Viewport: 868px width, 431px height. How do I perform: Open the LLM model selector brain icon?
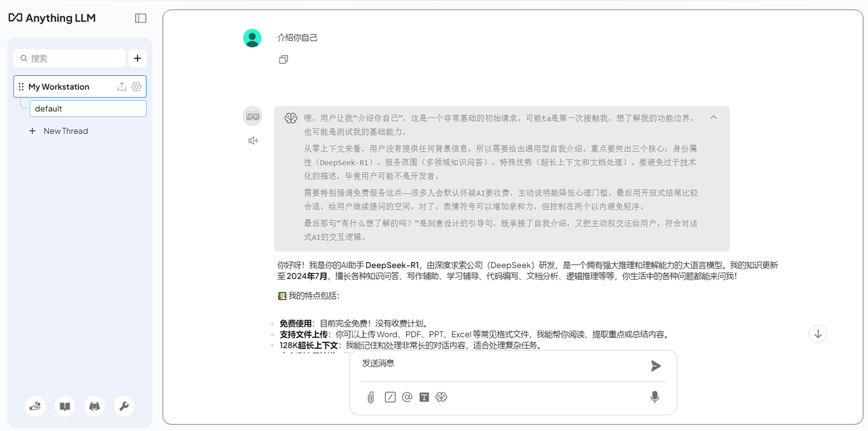pyautogui.click(x=441, y=397)
